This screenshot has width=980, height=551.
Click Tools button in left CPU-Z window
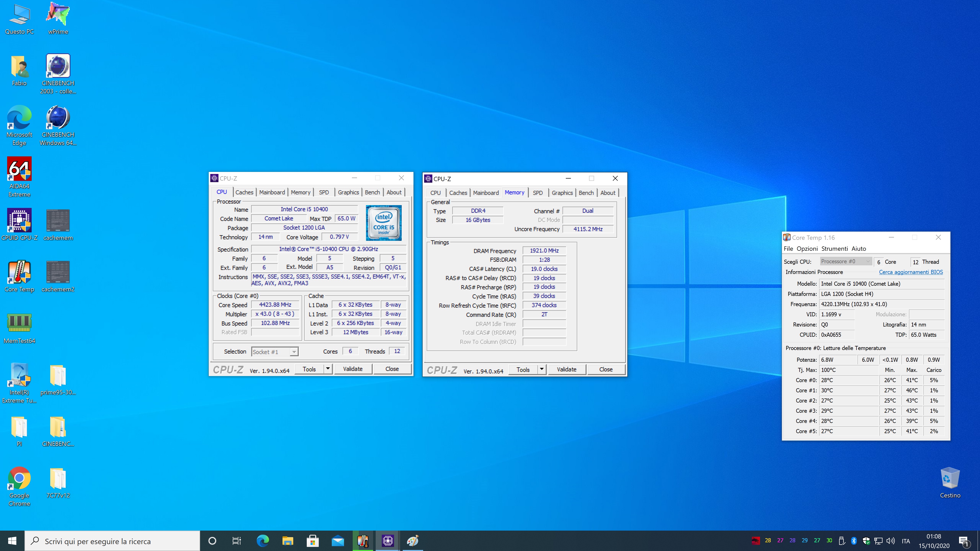309,369
